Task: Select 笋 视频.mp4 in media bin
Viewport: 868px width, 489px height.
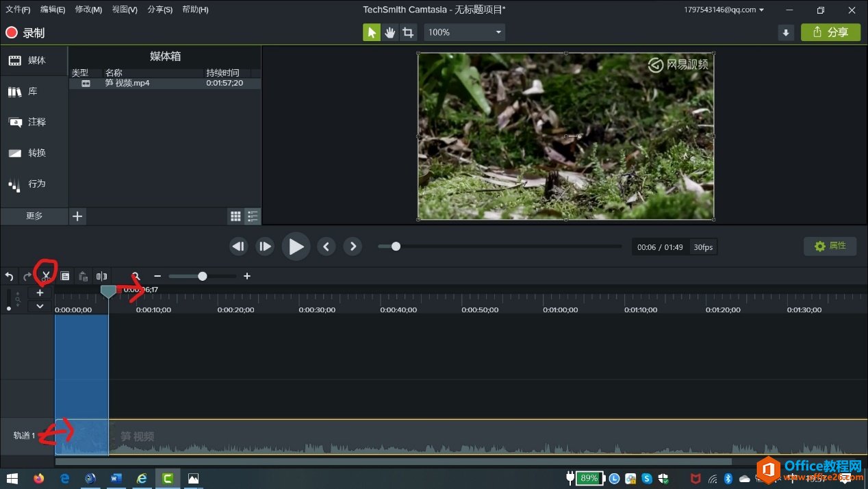Action: [165, 84]
